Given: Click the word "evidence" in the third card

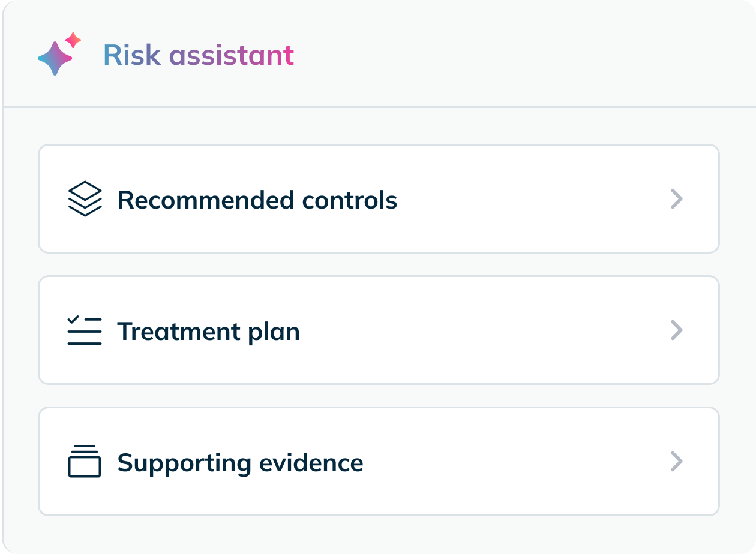Looking at the screenshot, I should click(311, 463).
